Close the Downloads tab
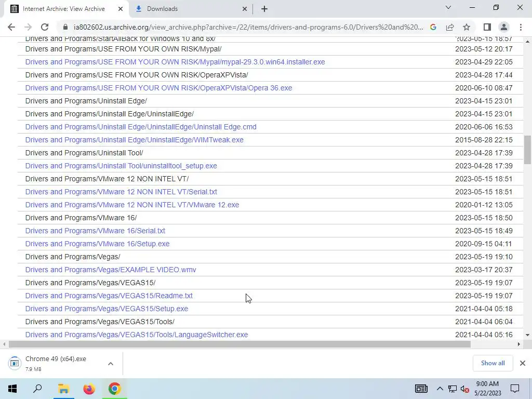532x399 pixels. click(245, 9)
